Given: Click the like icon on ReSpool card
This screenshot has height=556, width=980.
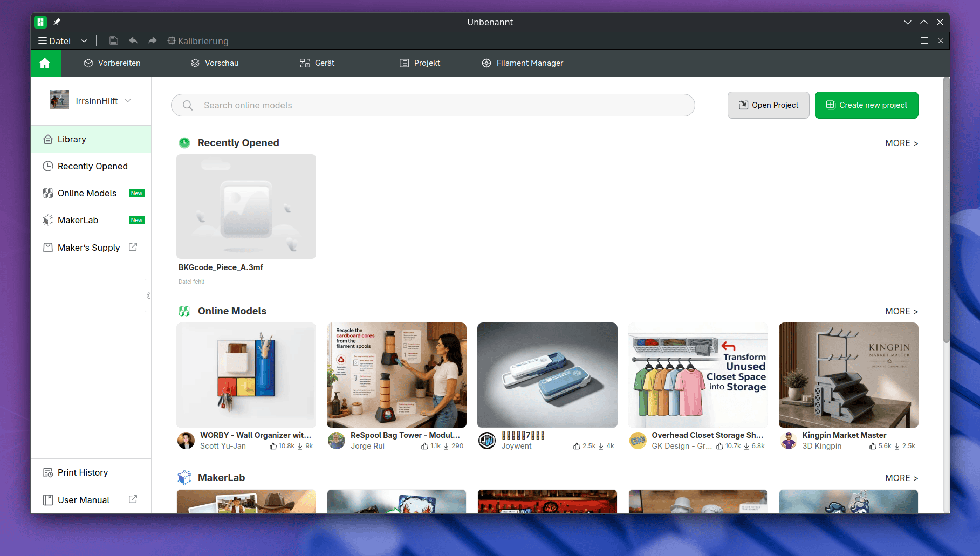Looking at the screenshot, I should 425,446.
